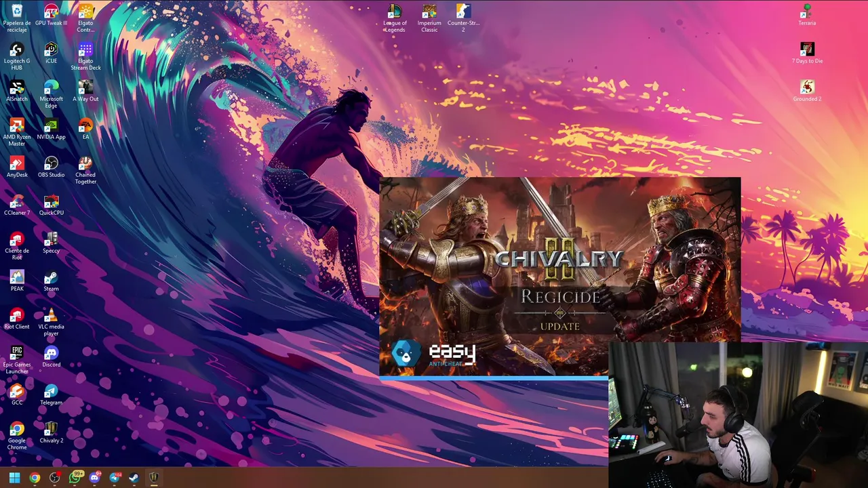This screenshot has height=488, width=868.
Task: Switch to OBS Studio in the taskbar
Action: click(x=54, y=478)
